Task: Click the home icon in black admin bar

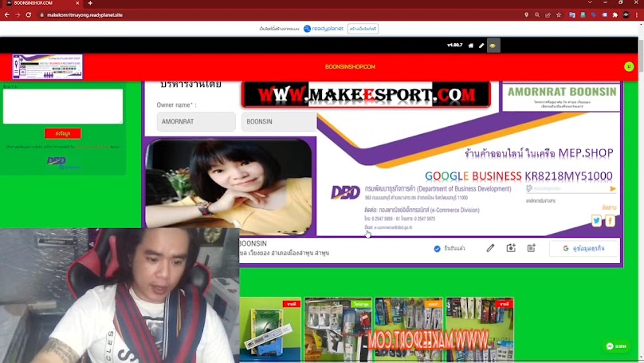Action: (x=471, y=45)
